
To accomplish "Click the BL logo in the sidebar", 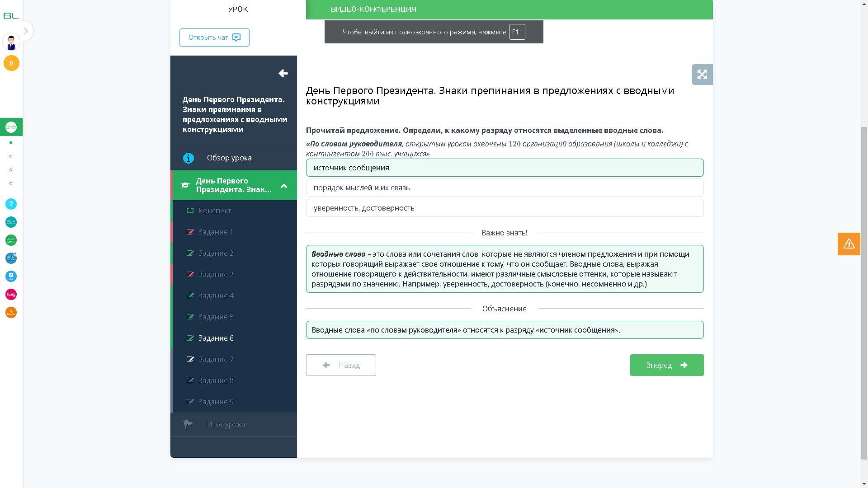I will click(x=11, y=16).
